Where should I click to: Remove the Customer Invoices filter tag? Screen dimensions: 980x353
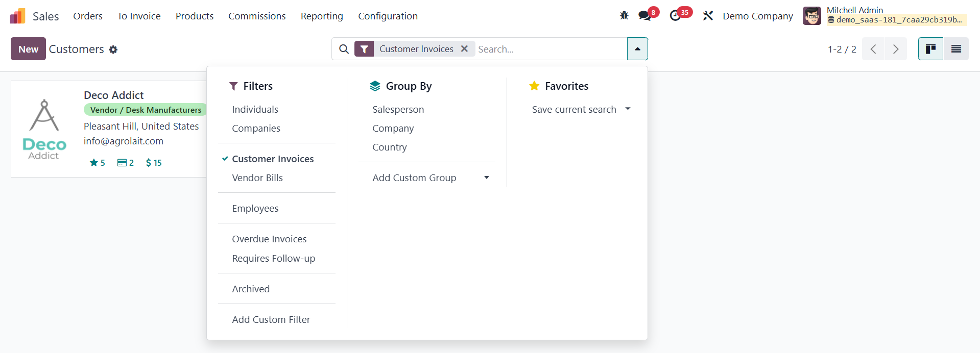click(x=464, y=49)
